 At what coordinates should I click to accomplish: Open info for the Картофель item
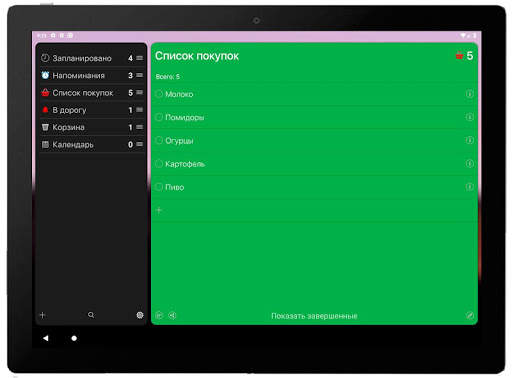pos(469,164)
